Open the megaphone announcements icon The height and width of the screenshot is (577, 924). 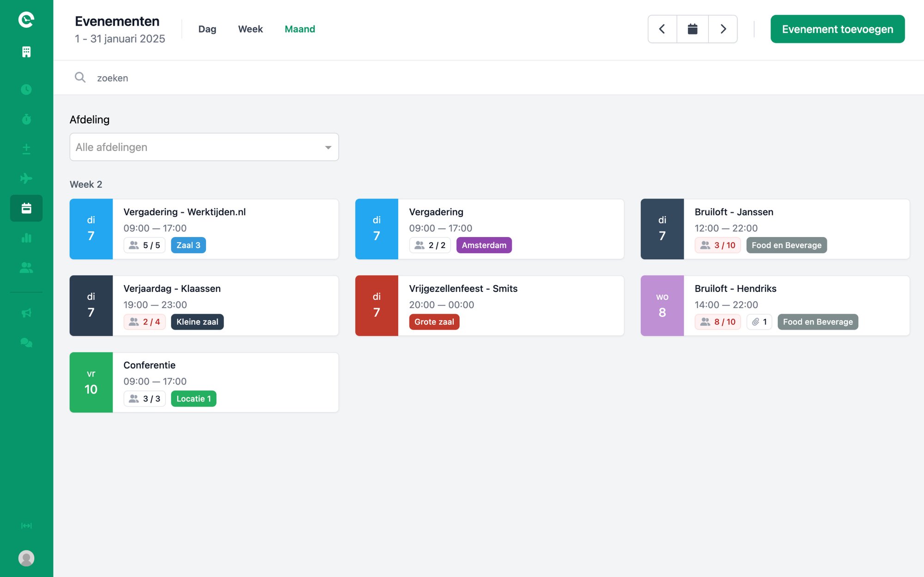26,313
